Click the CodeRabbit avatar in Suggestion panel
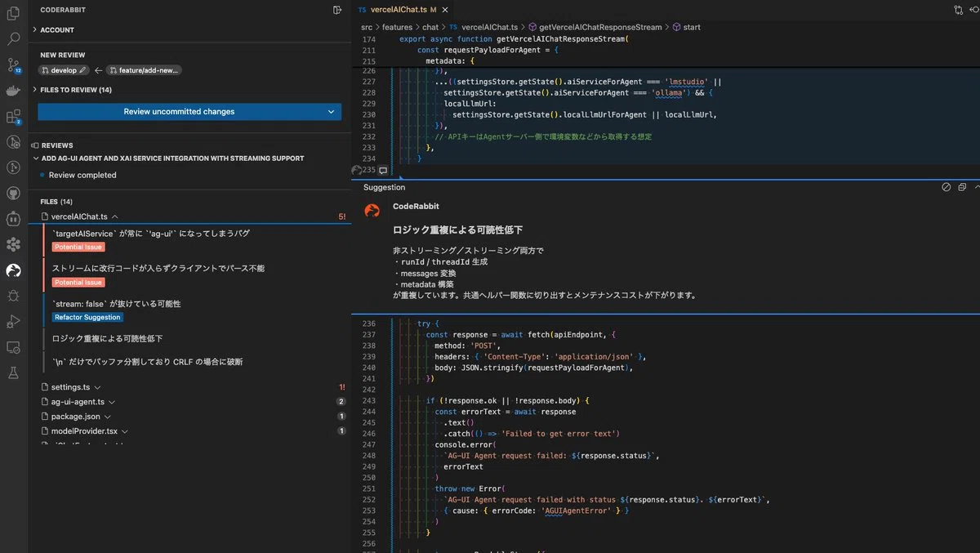Image resolution: width=980 pixels, height=553 pixels. pyautogui.click(x=372, y=211)
